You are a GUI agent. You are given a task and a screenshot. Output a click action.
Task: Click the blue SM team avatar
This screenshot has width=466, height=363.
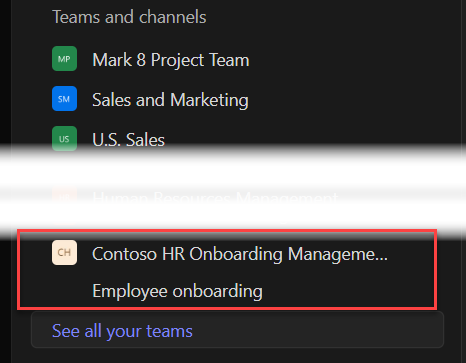point(64,99)
